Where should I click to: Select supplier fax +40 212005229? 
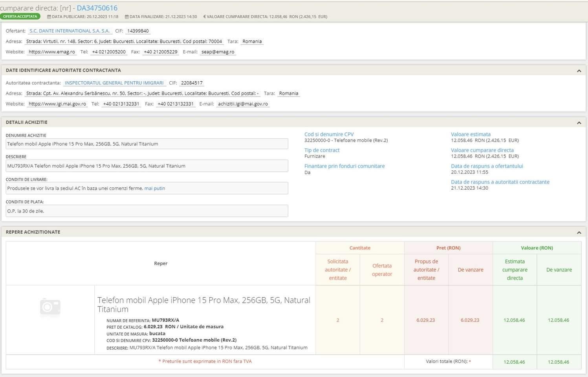click(x=161, y=52)
